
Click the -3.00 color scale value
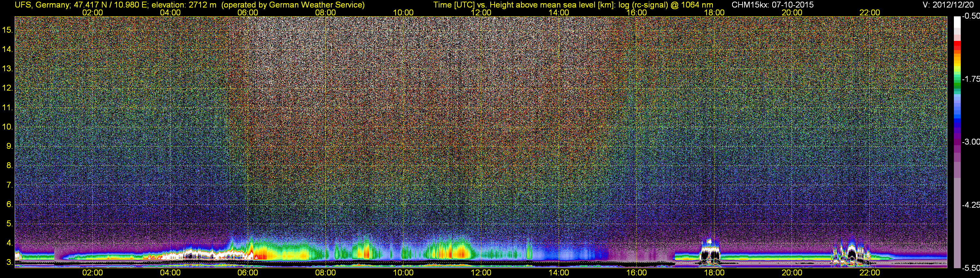pyautogui.click(x=971, y=142)
